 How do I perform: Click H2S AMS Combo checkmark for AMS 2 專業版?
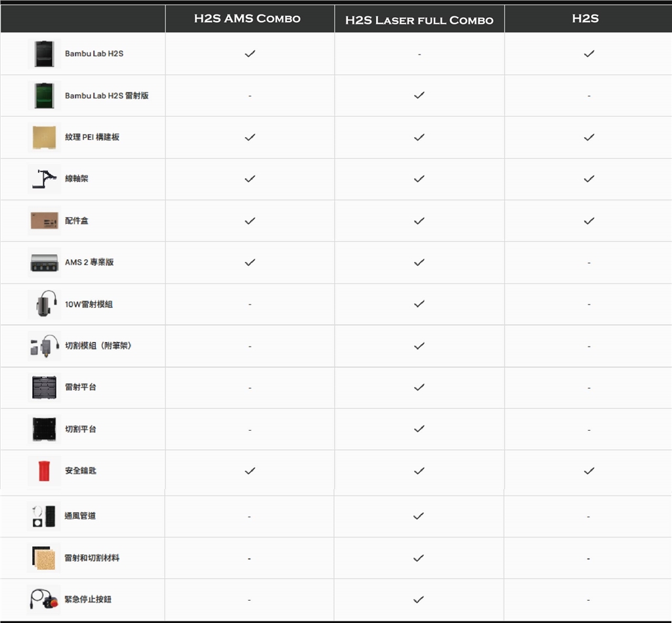tap(249, 263)
